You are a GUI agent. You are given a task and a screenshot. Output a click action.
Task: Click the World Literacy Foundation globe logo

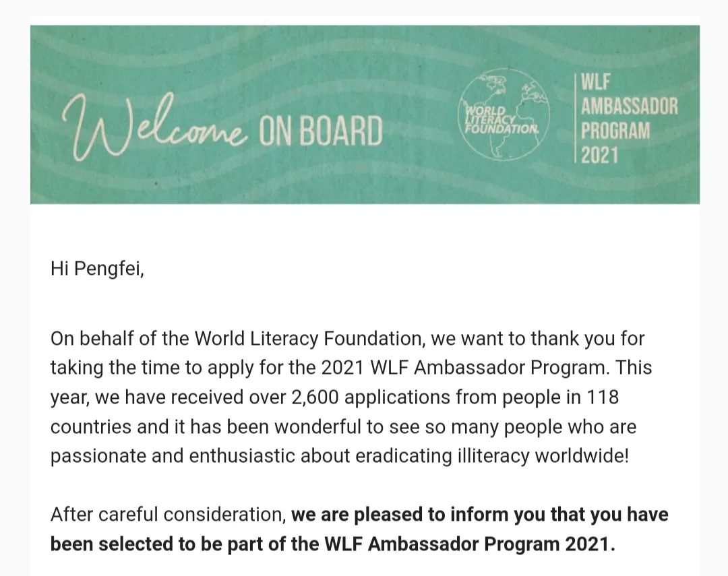pos(504,115)
